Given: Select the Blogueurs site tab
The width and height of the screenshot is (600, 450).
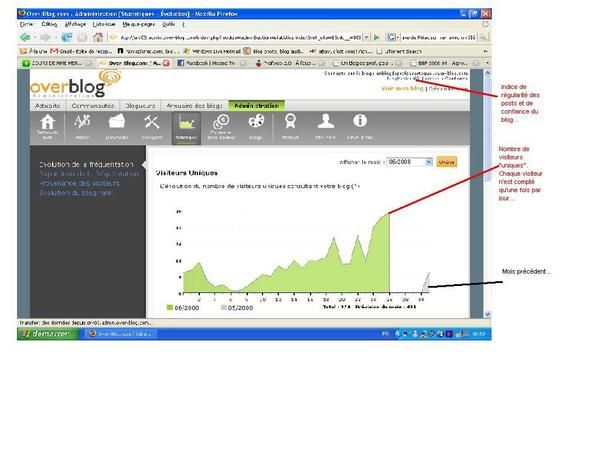Looking at the screenshot, I should click(140, 106).
